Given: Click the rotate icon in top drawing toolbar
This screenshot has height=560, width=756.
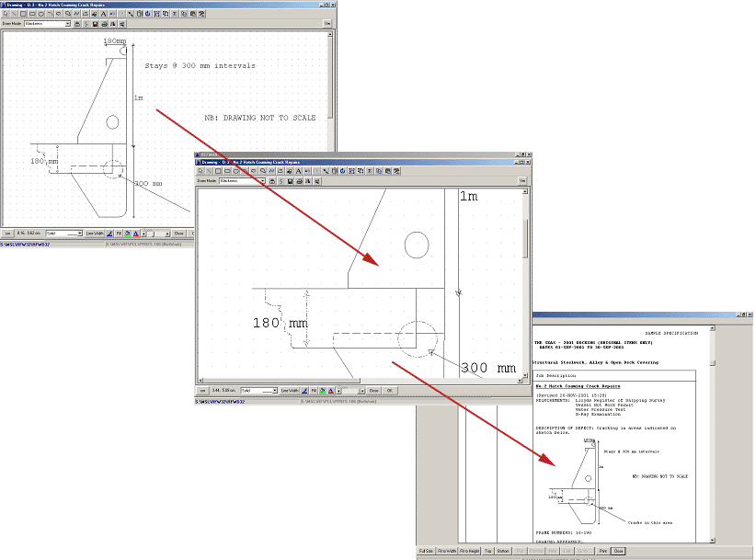Looking at the screenshot, I should [147, 15].
